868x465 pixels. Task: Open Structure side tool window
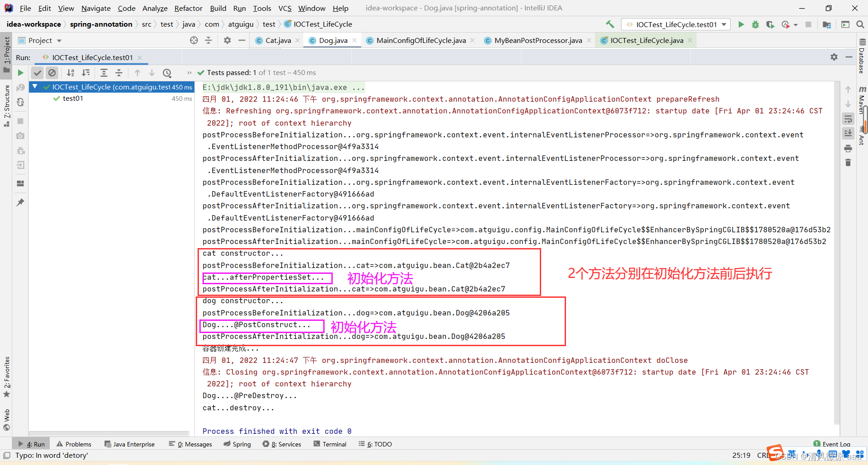[x=7, y=105]
